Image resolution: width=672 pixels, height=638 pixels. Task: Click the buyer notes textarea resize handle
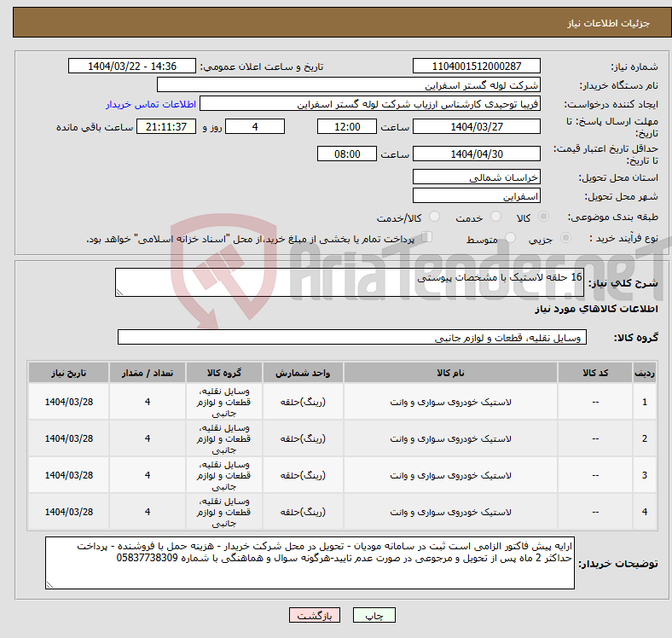(49, 584)
